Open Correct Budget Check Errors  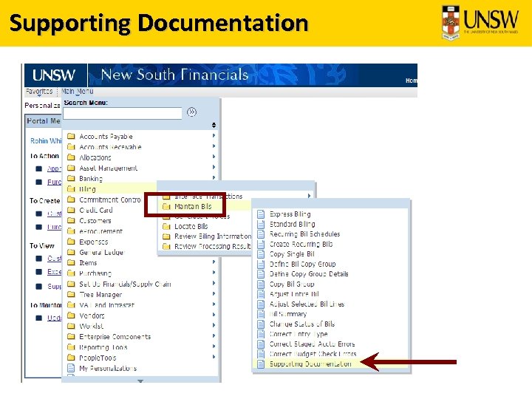point(313,354)
